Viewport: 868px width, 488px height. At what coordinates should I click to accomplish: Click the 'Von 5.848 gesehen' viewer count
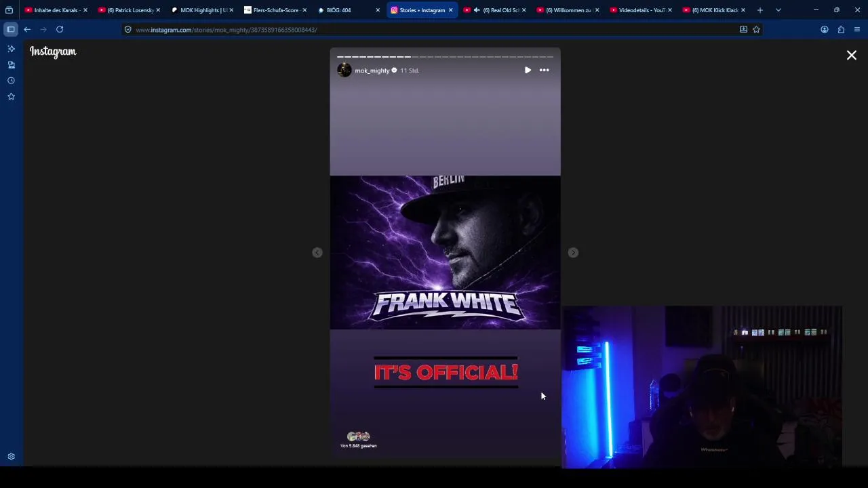[359, 446]
